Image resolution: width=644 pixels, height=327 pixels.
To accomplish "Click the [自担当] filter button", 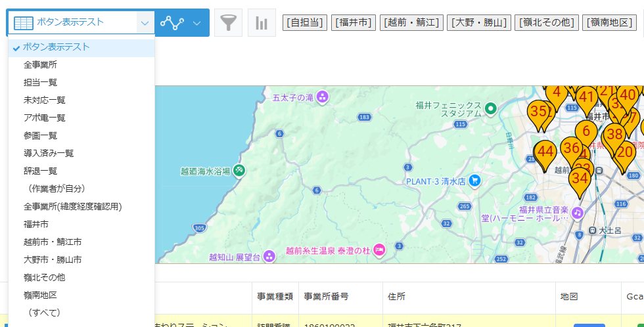I will tap(304, 23).
